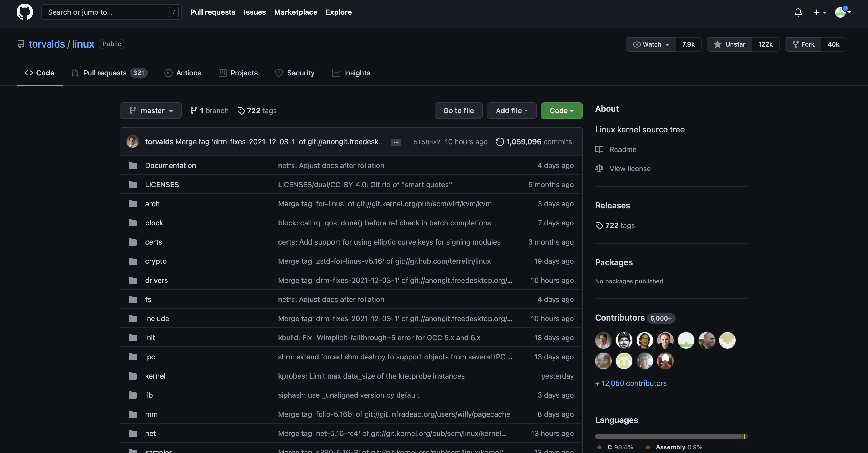Viewport: 868px width, 453px height.
Task: Open the green Code dropdown
Action: point(561,111)
